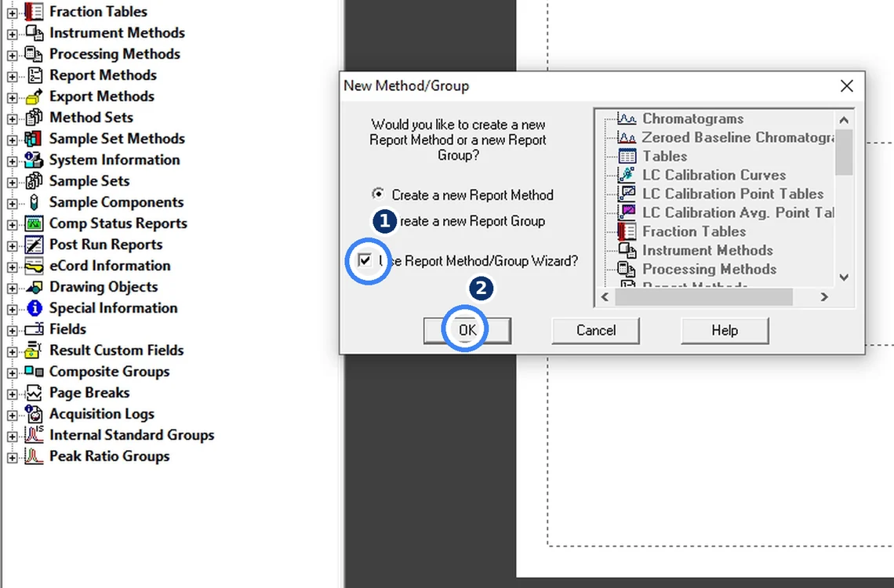Expand the System Information tree node
Viewport: 894px width, 588px height.
12,162
